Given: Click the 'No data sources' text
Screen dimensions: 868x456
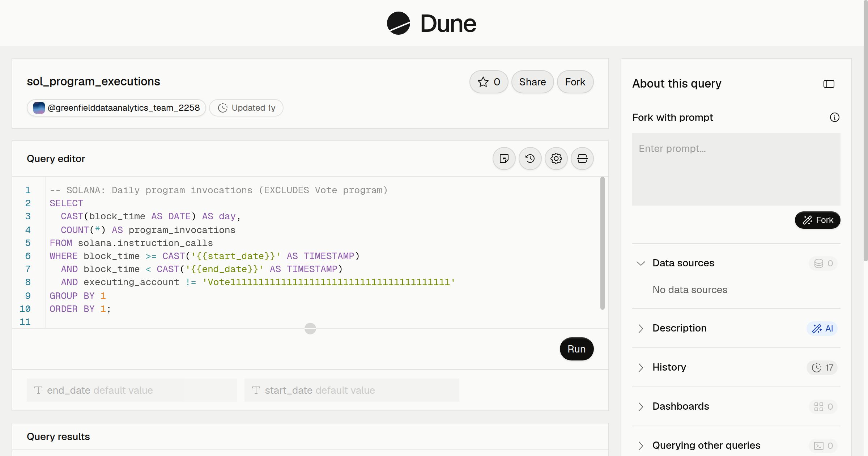Looking at the screenshot, I should 690,290.
